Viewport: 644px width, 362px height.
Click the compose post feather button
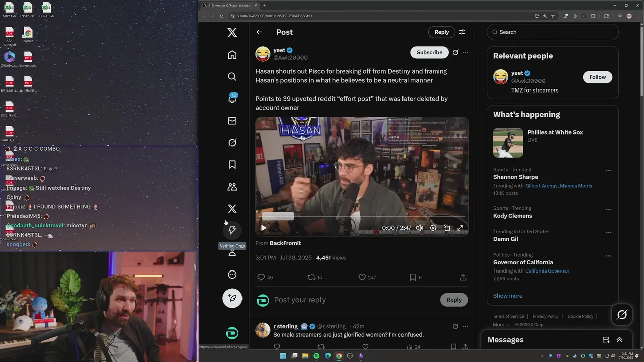coord(232,298)
